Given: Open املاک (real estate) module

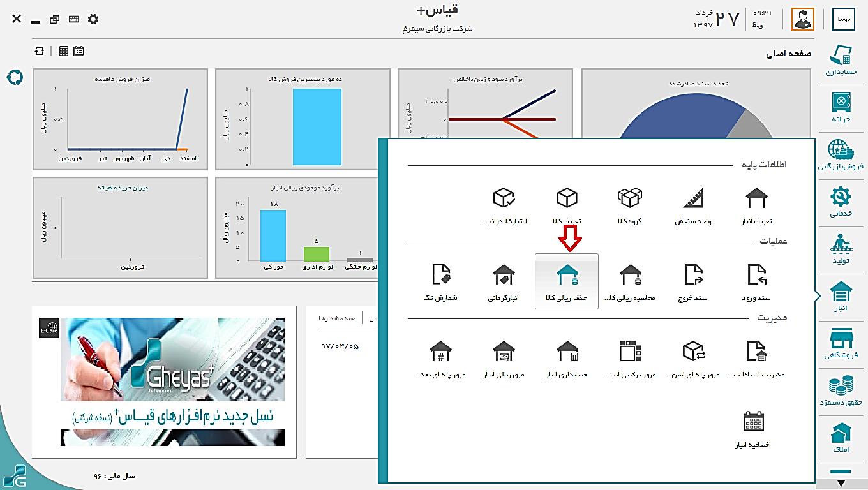Looking at the screenshot, I should (x=841, y=438).
